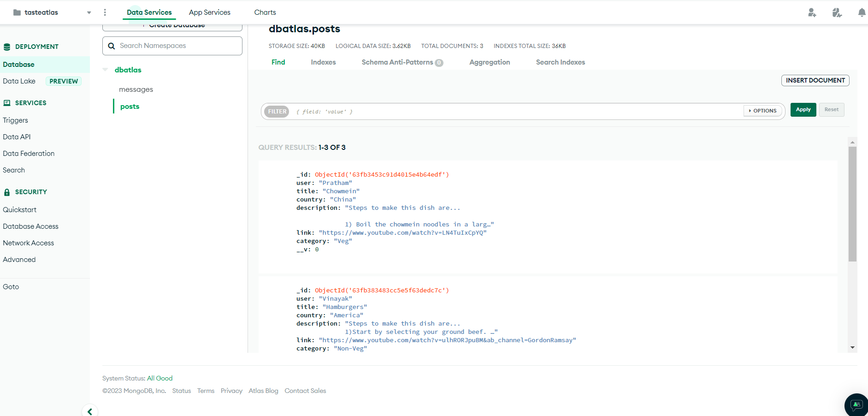The image size is (868, 416).
Task: Click the country value "China"
Action: tap(343, 200)
